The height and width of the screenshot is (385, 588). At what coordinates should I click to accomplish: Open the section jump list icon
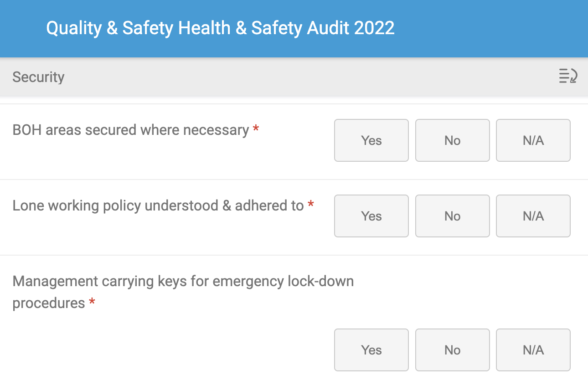point(568,76)
